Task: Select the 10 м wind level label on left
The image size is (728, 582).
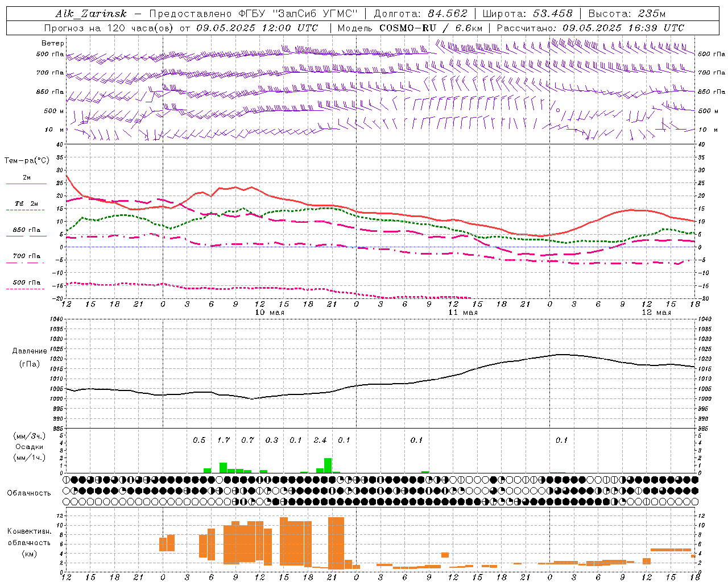Action: click(55, 130)
